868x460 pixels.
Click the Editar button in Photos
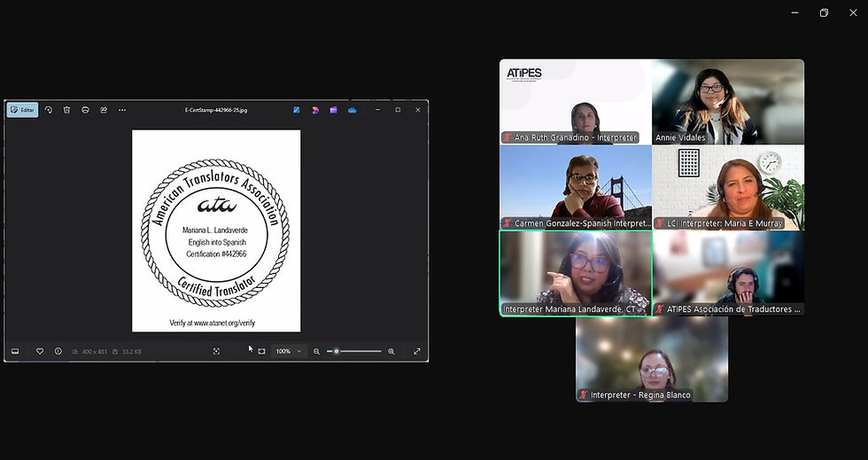click(23, 110)
